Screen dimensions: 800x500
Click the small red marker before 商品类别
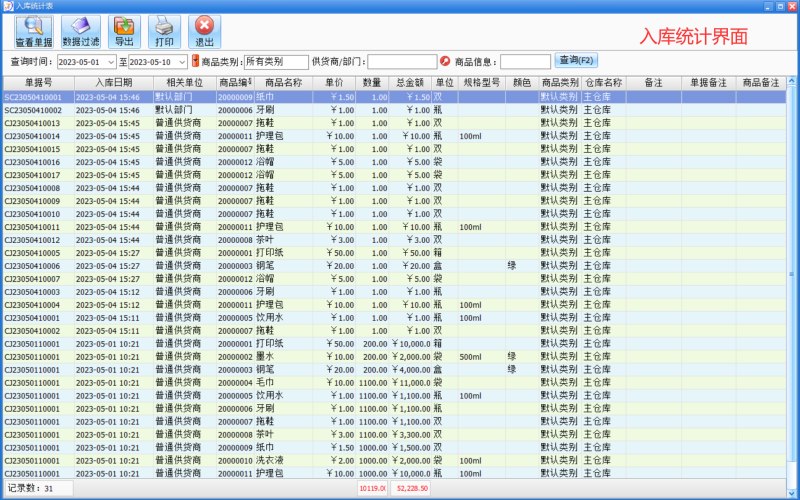[195, 61]
